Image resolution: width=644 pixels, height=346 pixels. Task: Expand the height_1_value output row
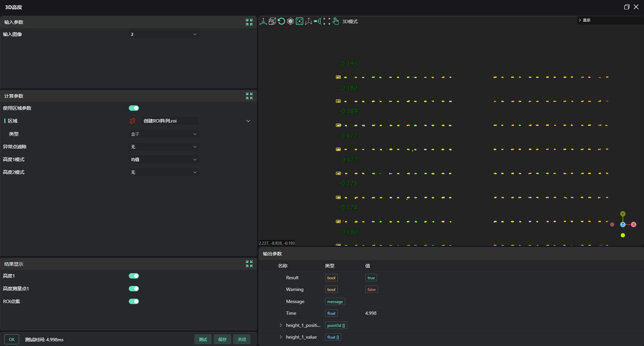(281, 337)
